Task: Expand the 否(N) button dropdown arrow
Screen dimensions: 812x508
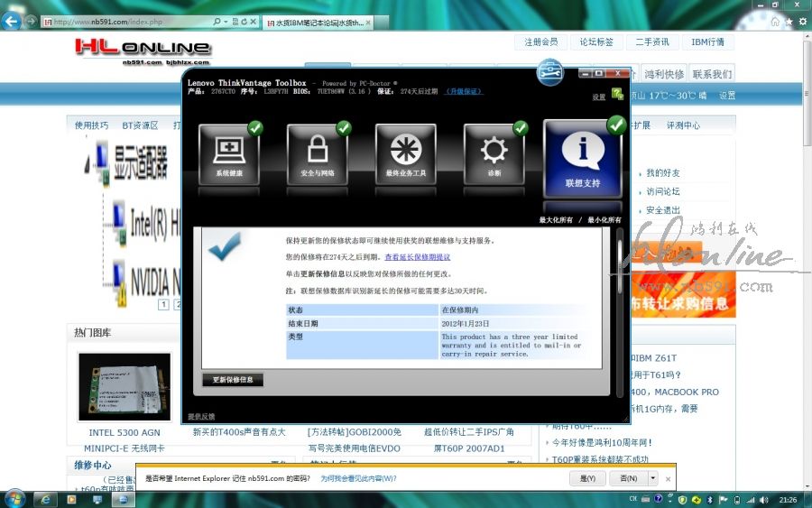Action: [x=653, y=478]
